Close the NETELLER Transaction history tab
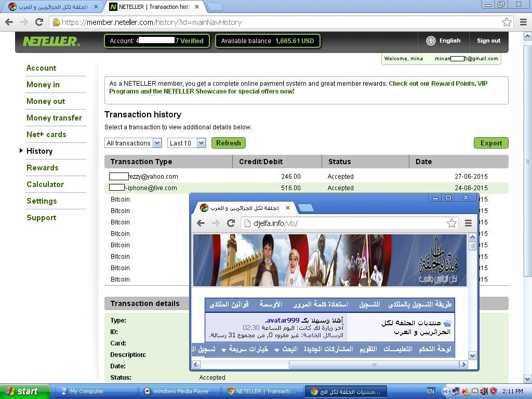The image size is (532, 399). [197, 7]
